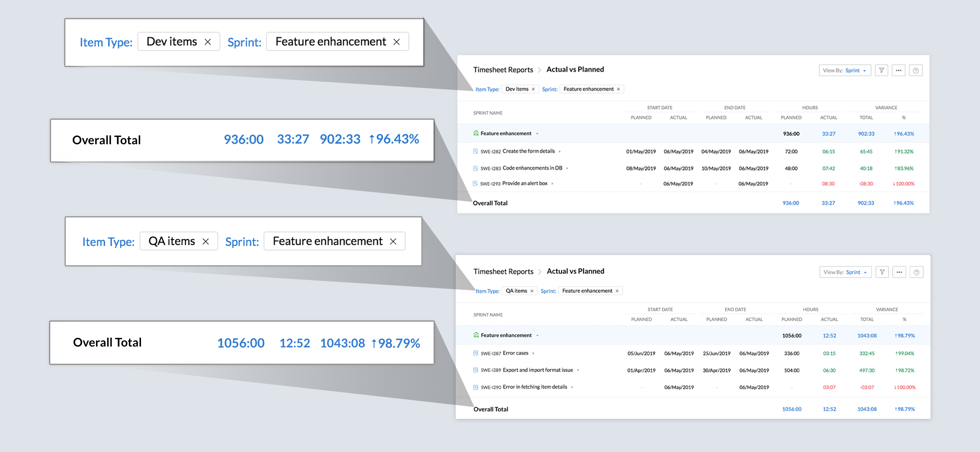Open the filter icon in the QA items report
Image resolution: width=980 pixels, height=452 pixels.
(882, 272)
